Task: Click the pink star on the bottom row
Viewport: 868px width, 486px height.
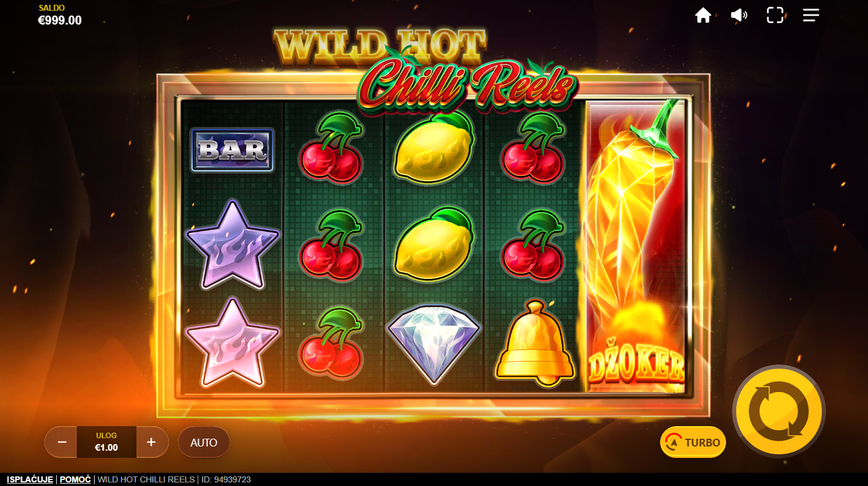Action: 232,342
